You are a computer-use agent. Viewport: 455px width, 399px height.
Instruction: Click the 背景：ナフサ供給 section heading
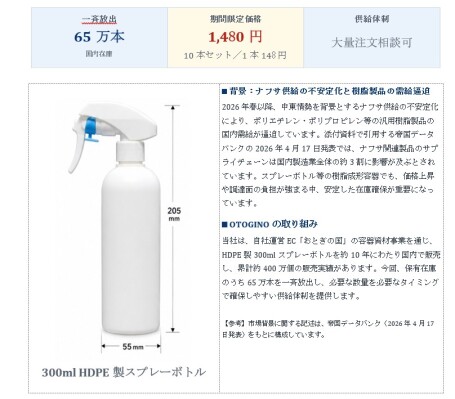[x=329, y=91]
